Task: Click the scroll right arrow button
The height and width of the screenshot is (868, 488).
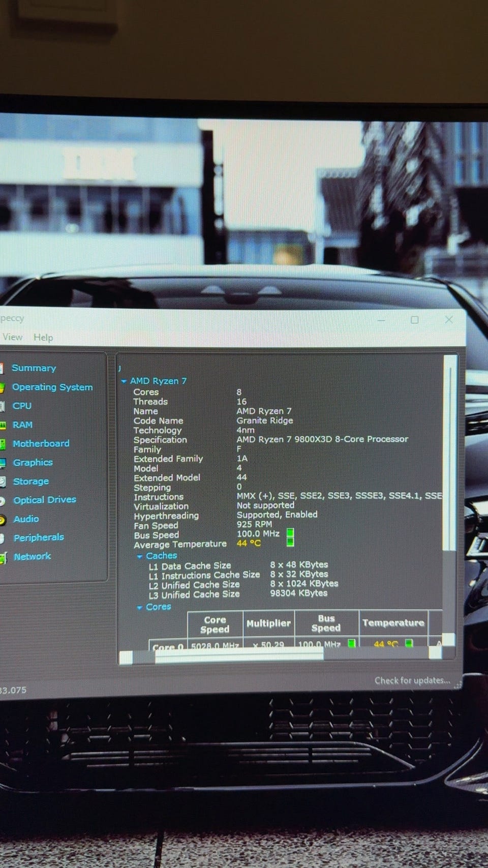Action: point(436,653)
